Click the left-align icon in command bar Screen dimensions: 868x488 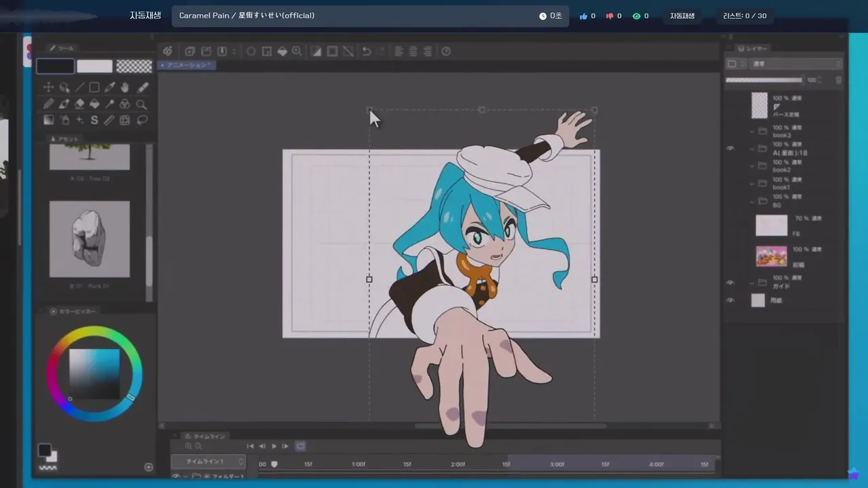399,52
